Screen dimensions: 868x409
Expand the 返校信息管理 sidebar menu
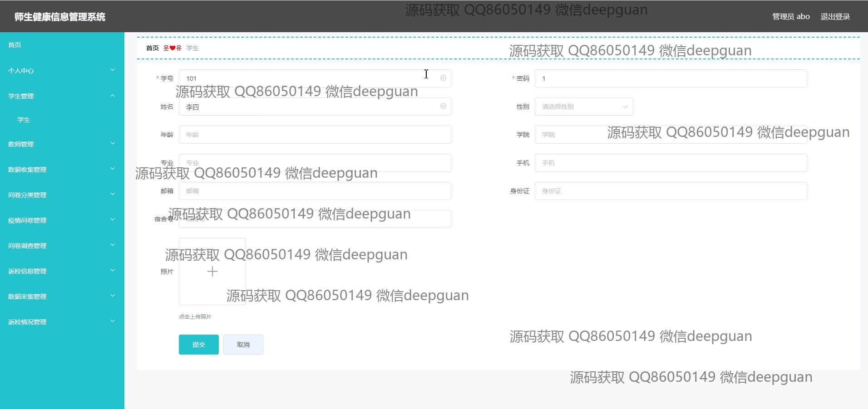62,271
